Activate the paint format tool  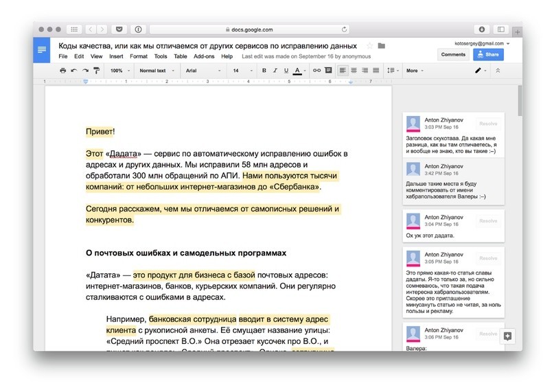pos(97,70)
